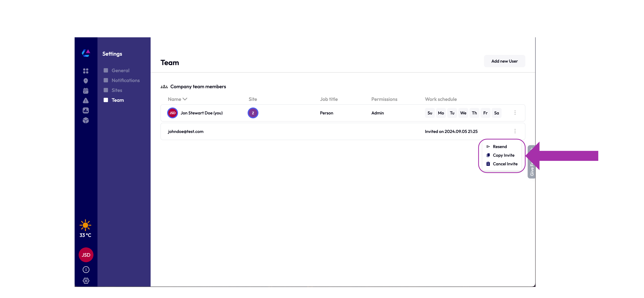Open the Name column sort chevron
Viewport: 644px width, 298px height.
[x=185, y=99]
